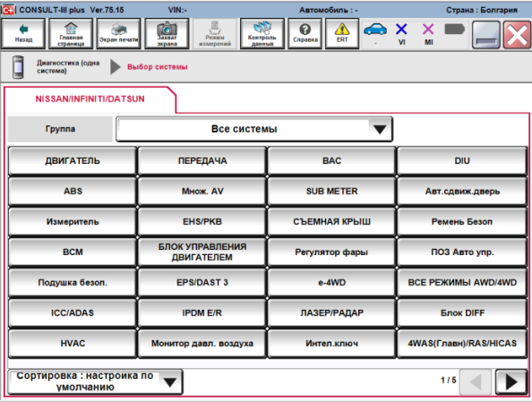Viewport: 532px width, 402px height.
Task: Capture screen with Захват экрана camera icon
Action: 167,34
